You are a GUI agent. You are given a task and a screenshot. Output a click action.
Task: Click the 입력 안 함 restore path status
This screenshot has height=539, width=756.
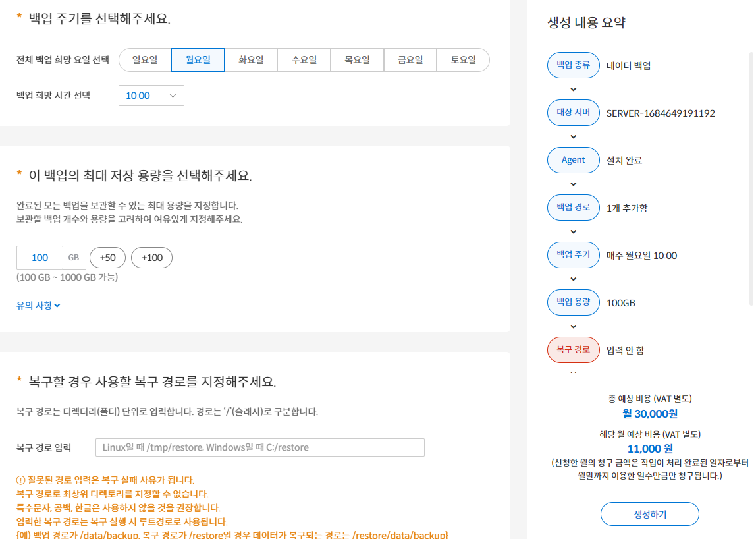(625, 351)
